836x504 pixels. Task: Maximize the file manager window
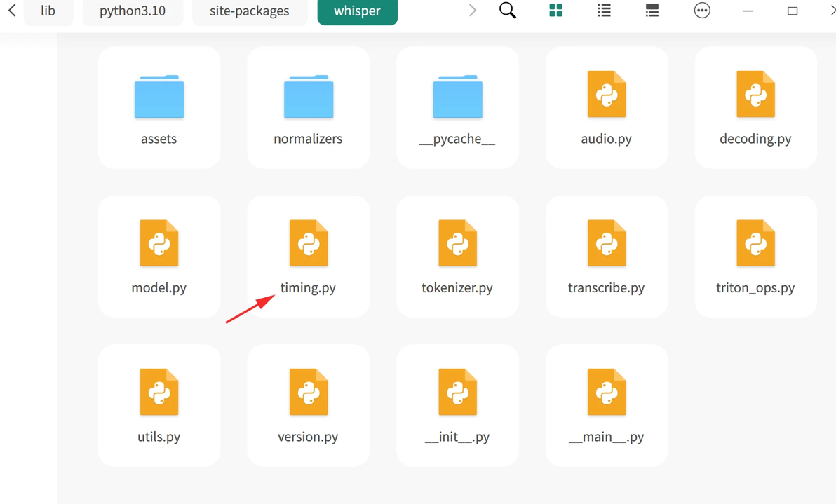[793, 11]
